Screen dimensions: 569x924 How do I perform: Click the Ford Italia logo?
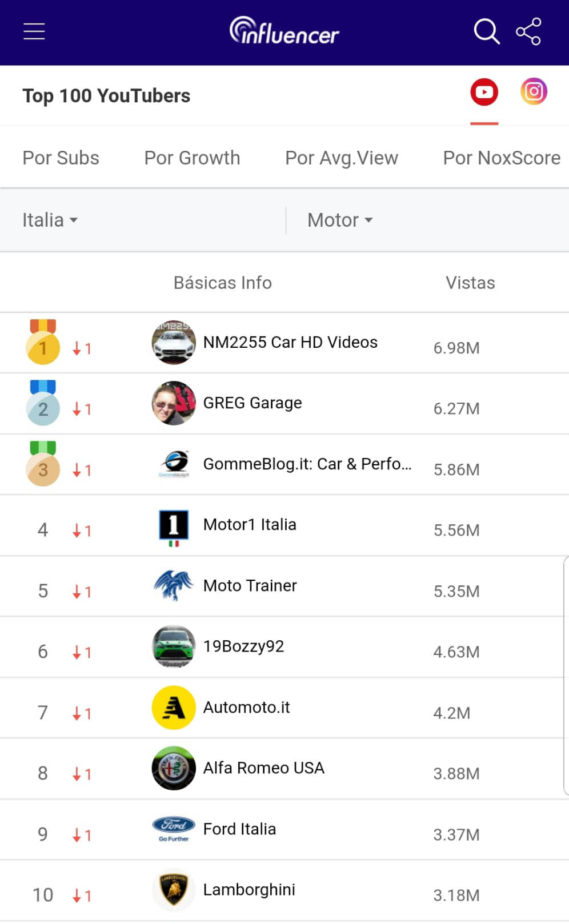pyautogui.click(x=174, y=829)
